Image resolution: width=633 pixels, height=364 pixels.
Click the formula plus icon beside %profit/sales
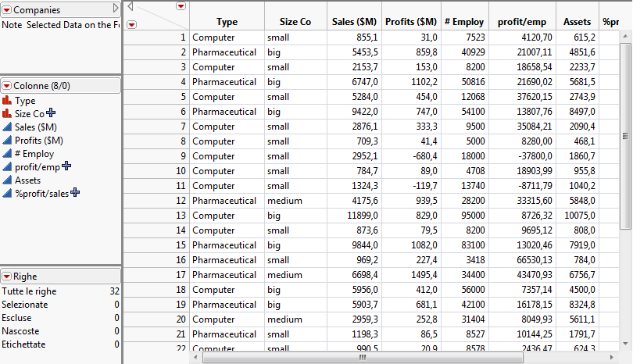(76, 193)
